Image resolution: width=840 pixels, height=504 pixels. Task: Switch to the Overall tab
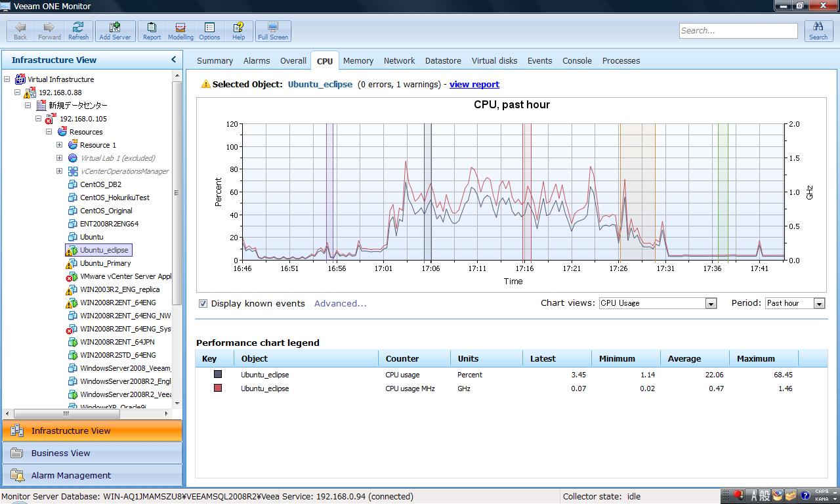293,60
